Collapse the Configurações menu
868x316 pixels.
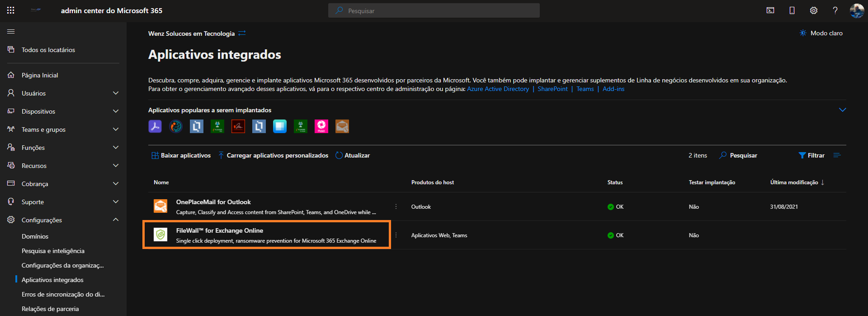tap(63, 220)
